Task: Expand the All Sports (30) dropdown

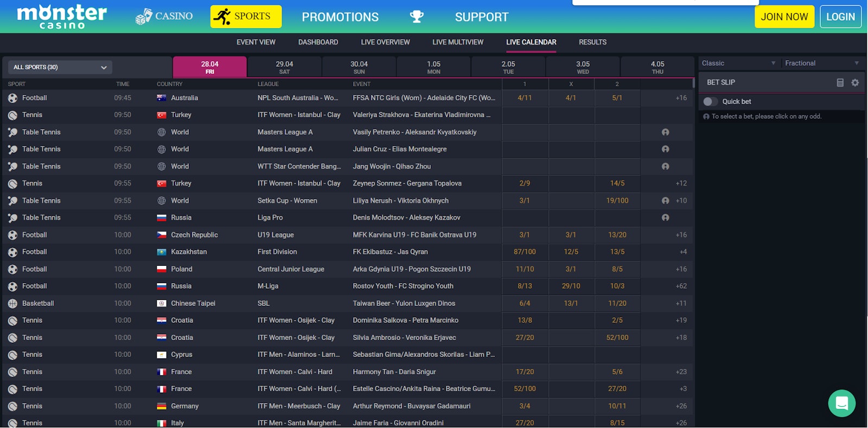Action: [60, 67]
